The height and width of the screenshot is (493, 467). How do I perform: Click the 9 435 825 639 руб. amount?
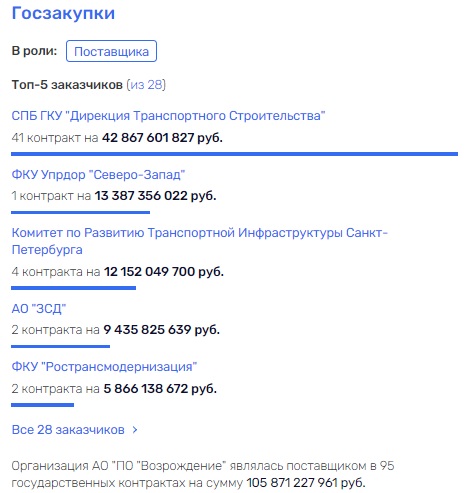161,330
